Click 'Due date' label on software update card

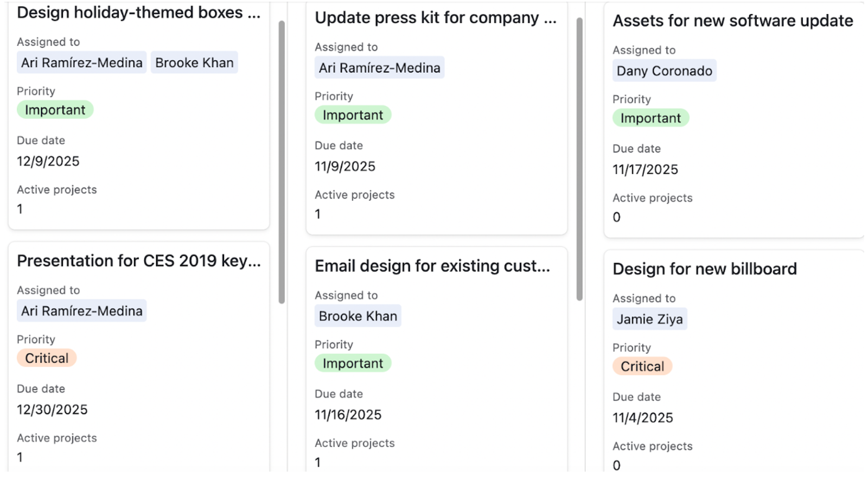637,149
